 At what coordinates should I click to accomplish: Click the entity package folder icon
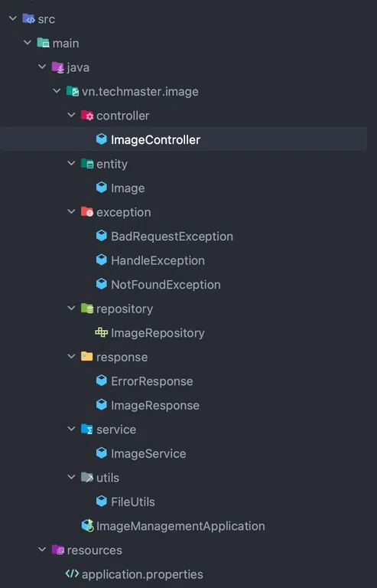[x=87, y=164]
